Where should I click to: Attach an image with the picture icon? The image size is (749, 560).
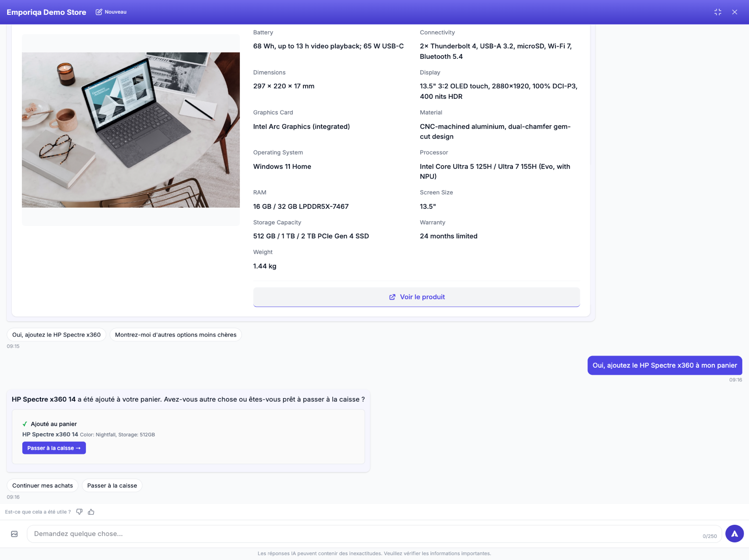pyautogui.click(x=14, y=534)
